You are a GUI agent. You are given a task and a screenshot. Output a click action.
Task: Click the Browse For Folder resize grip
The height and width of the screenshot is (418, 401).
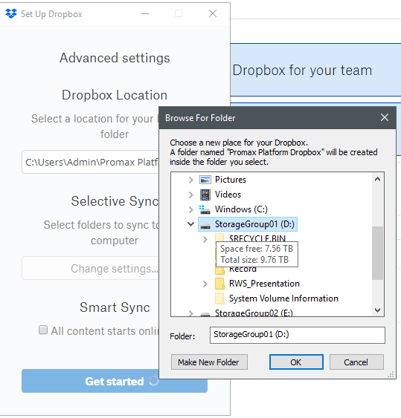click(391, 375)
